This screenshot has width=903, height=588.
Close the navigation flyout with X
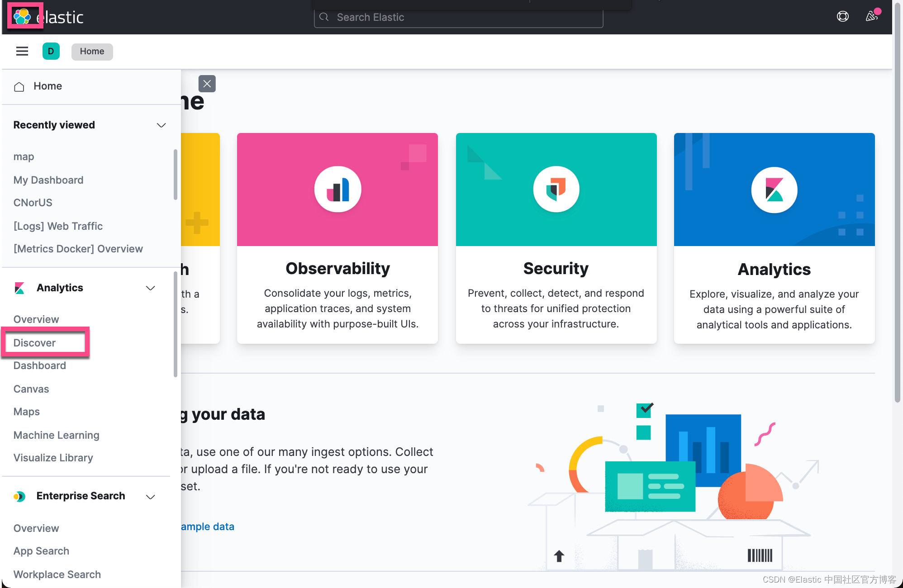(x=207, y=84)
